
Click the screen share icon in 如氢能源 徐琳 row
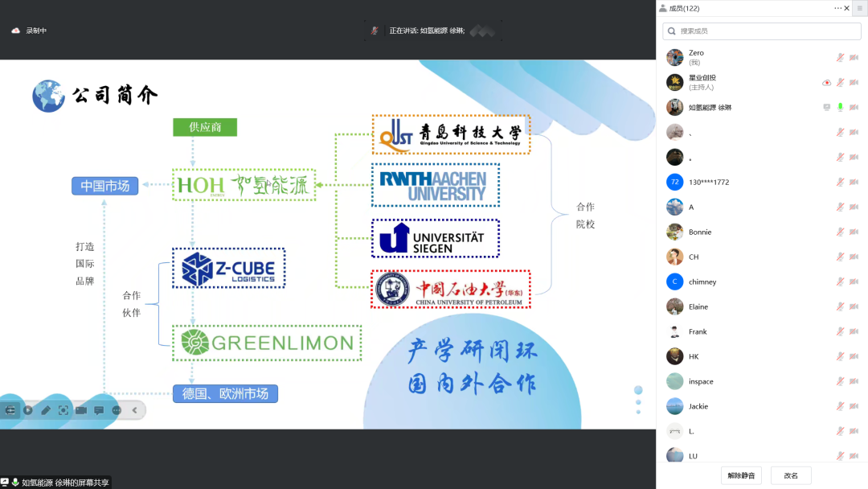pos(826,108)
